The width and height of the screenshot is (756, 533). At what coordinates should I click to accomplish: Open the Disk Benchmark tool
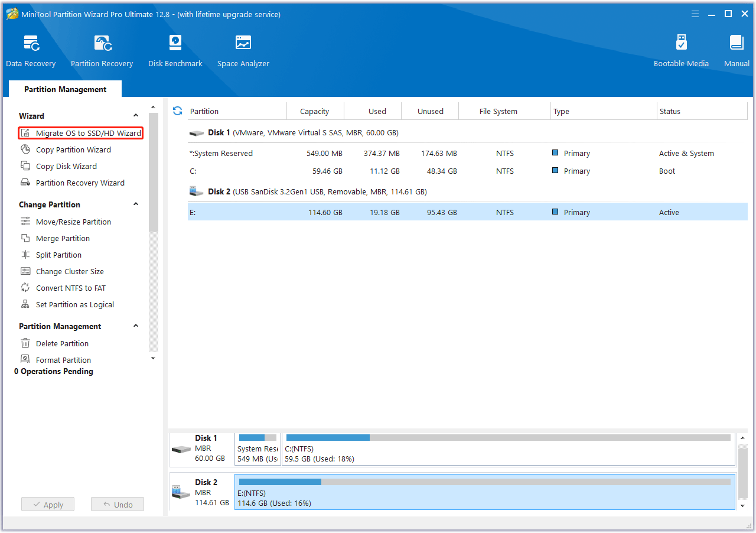tap(175, 50)
